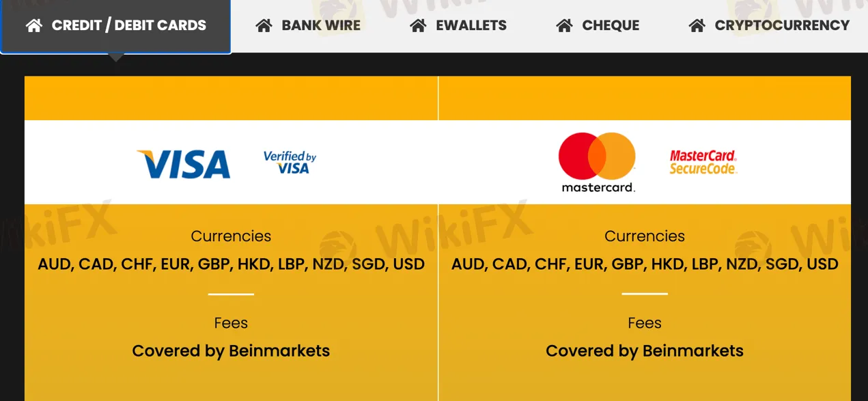Viewport: 868px width, 401px height.
Task: Click the Mastercard currencies list text
Action: point(645,264)
